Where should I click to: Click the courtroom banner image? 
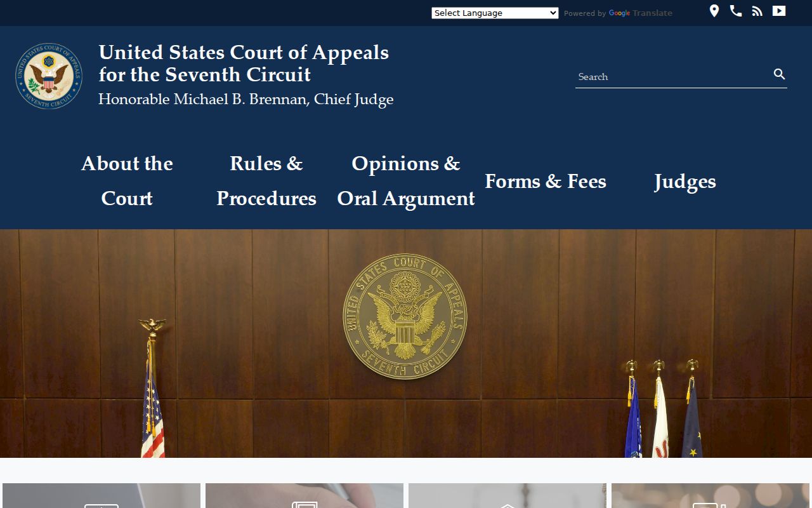click(406, 344)
